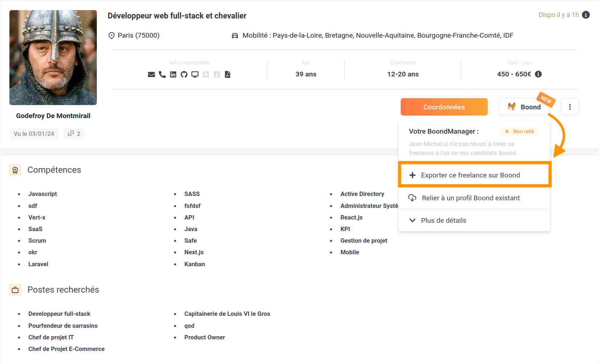This screenshot has width=599, height=364.
Task: Click the comments count badge showing 2
Action: [74, 134]
